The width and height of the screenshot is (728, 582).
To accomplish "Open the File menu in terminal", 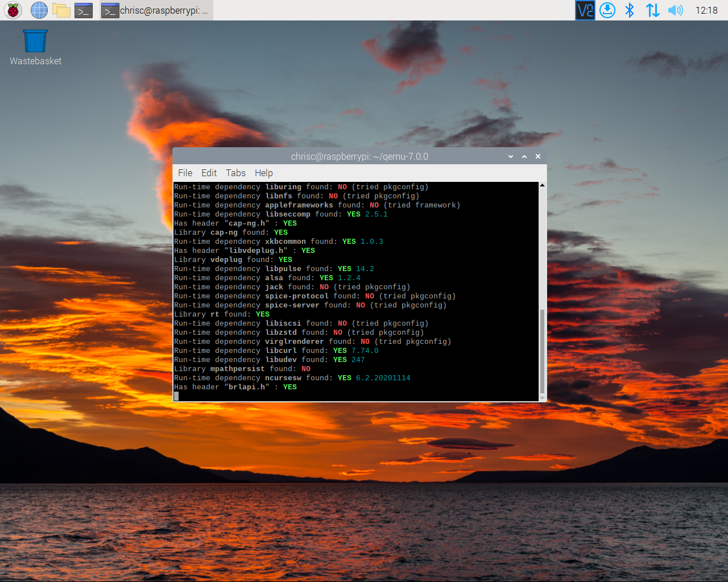I will 185,173.
